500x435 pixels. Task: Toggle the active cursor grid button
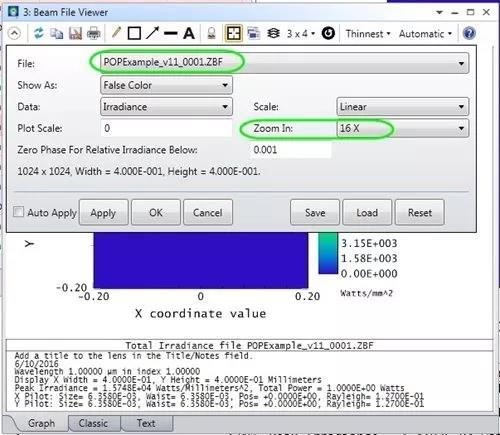pyautogui.click(x=233, y=33)
